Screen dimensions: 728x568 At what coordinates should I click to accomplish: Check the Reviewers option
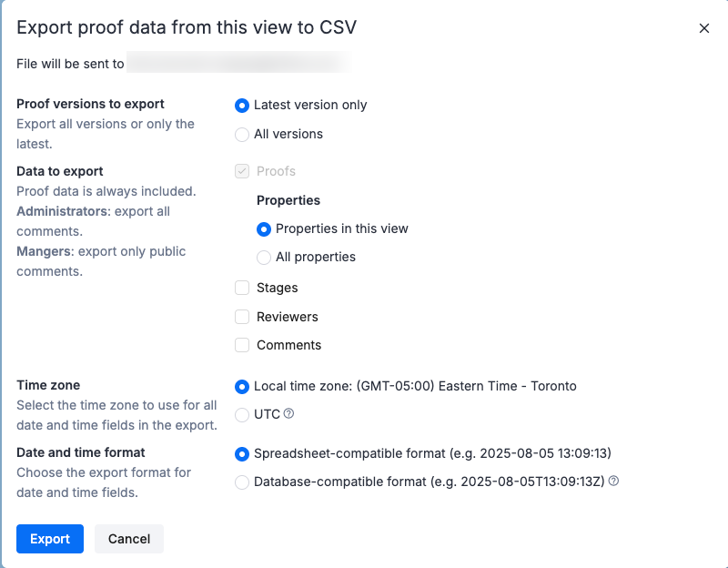coord(242,316)
